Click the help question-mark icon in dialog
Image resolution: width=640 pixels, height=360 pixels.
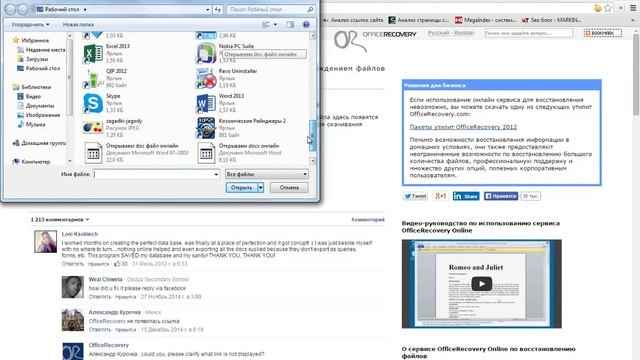pyautogui.click(x=306, y=24)
